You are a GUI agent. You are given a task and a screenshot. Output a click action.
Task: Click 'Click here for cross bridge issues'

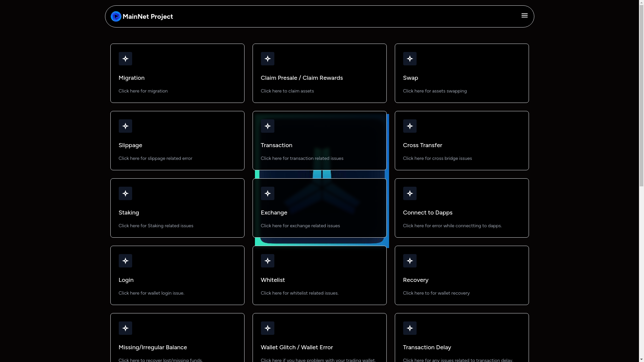[x=437, y=158]
